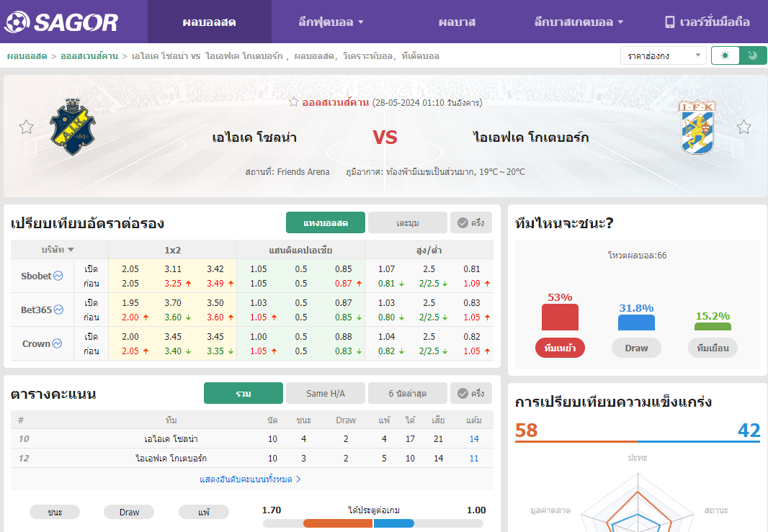Open ออลสเวนส์คาน league link in match header
The width and height of the screenshot is (768, 532).
[335, 102]
